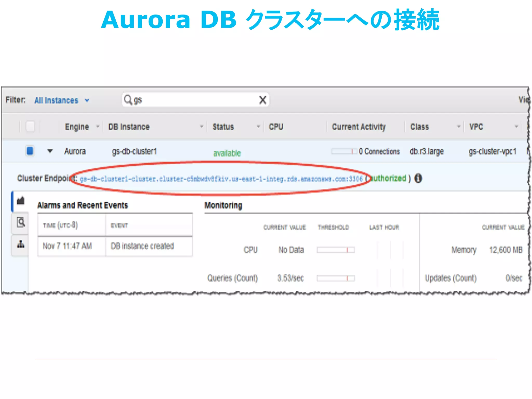This screenshot has width=532, height=399.
Task: Open the Status column sort arrow
Action: [258, 127]
